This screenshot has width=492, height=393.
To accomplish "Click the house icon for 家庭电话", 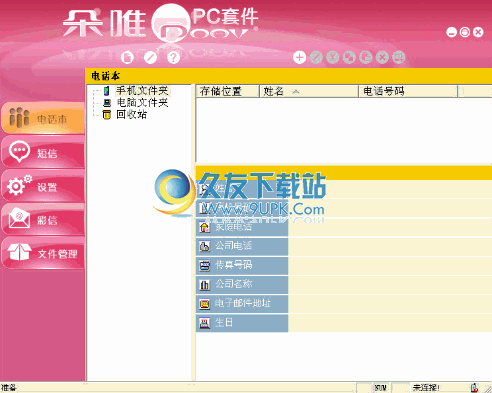I will pyautogui.click(x=204, y=227).
